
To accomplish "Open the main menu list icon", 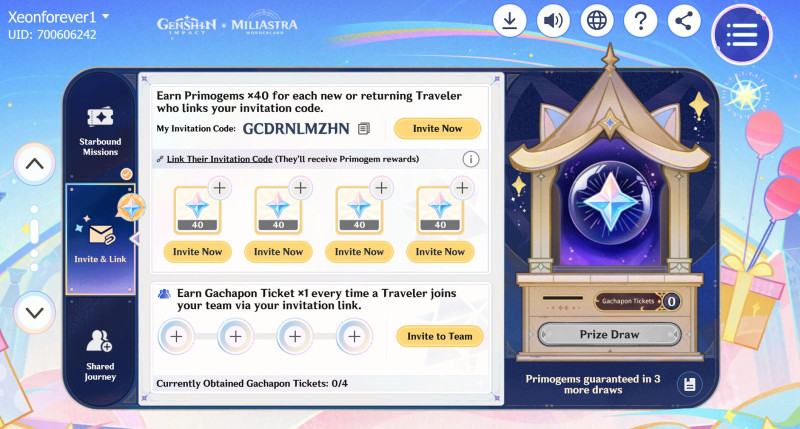I will [x=742, y=35].
